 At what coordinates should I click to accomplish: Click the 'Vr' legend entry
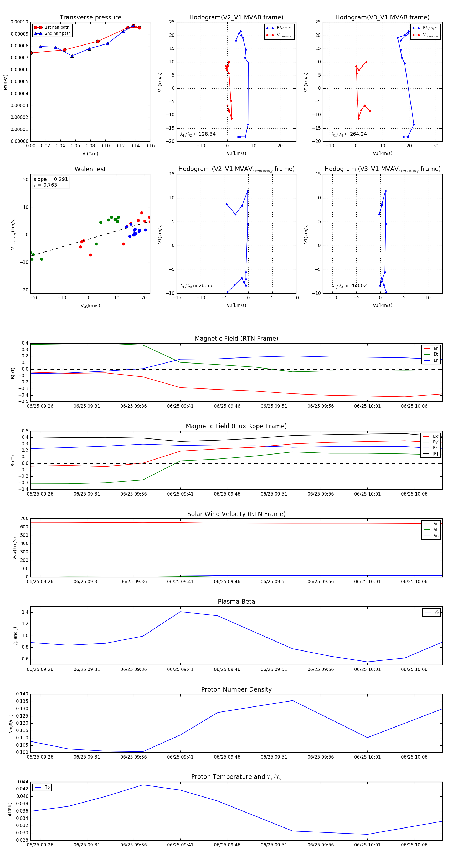[x=431, y=524]
